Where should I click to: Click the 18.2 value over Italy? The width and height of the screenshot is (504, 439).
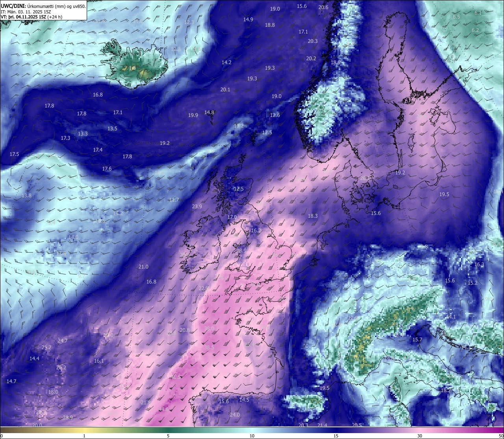[445, 391]
